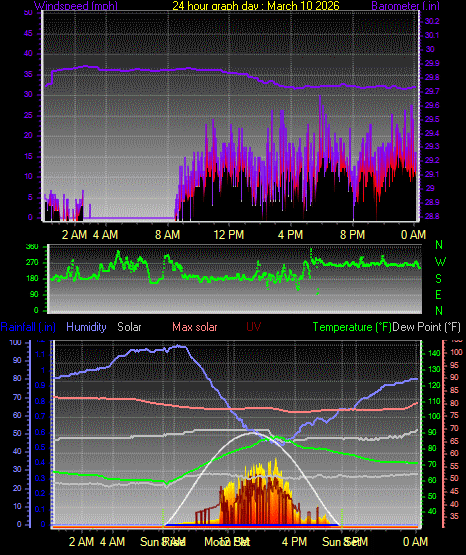466x555 pixels.
Task: Click "8 AM" under the windspeed chart
Action: tap(167, 235)
